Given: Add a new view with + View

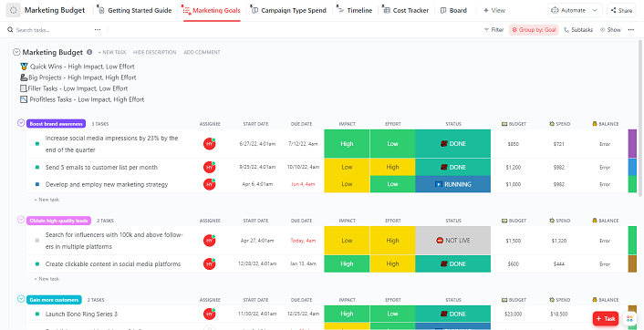Looking at the screenshot, I should [x=494, y=10].
